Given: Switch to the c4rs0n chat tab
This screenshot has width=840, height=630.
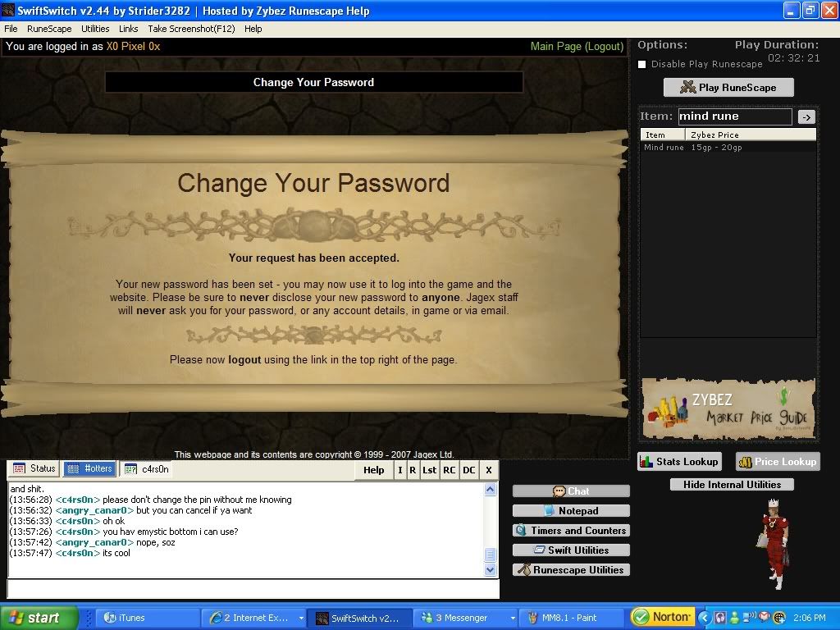Looking at the screenshot, I should (x=147, y=469).
